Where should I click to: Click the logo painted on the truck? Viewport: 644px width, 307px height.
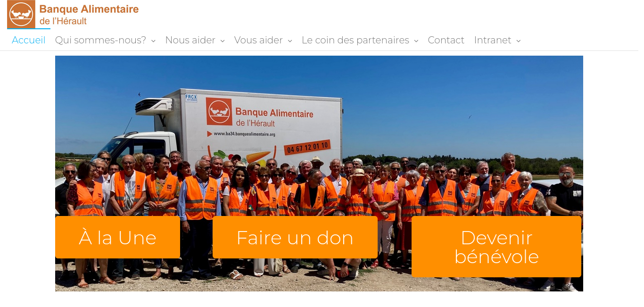pos(219,111)
